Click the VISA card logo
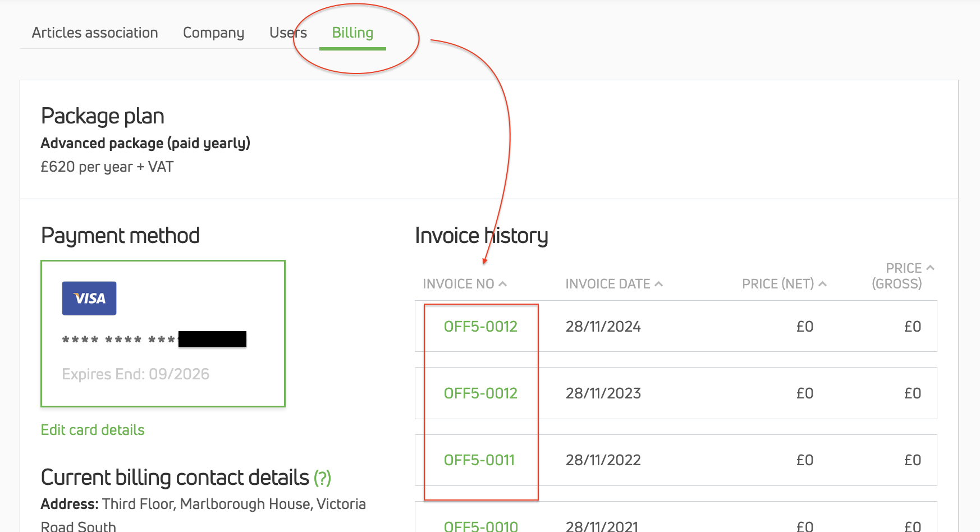The height and width of the screenshot is (532, 980). click(x=89, y=298)
